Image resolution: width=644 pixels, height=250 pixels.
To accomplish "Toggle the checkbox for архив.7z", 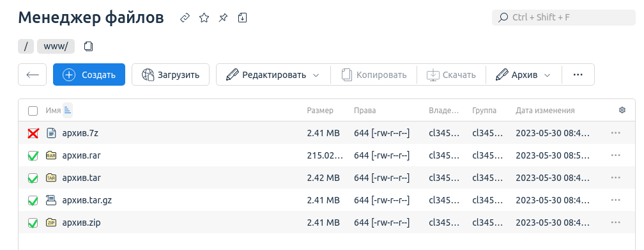I will [x=33, y=133].
